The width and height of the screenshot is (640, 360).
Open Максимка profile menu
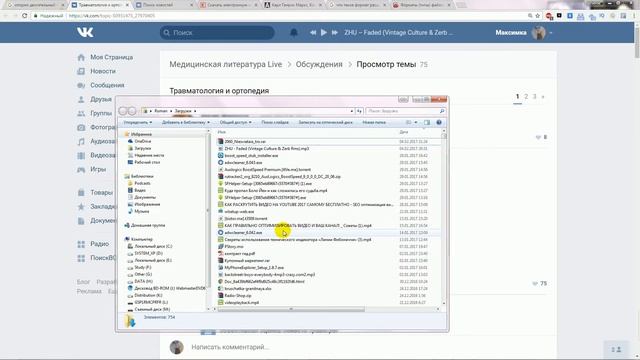(524, 33)
